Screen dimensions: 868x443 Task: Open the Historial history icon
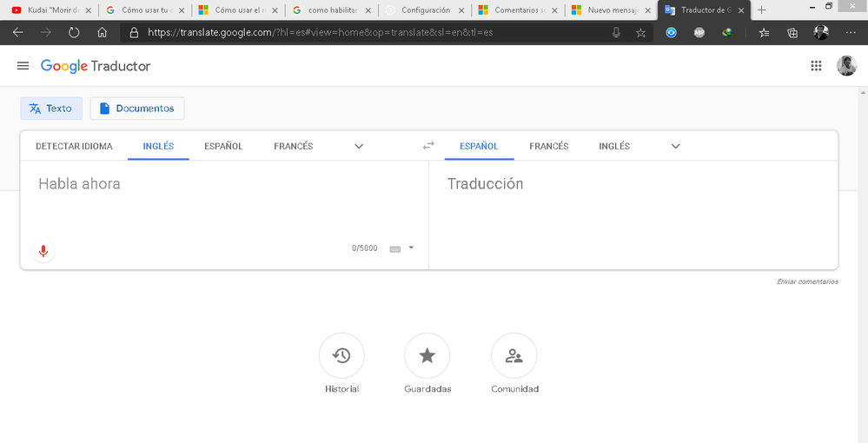click(341, 355)
